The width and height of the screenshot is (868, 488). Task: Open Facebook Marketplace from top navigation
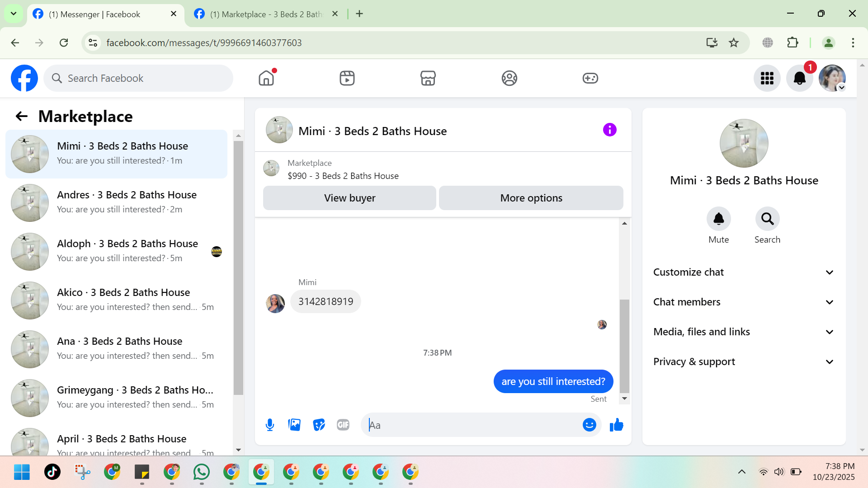point(428,78)
